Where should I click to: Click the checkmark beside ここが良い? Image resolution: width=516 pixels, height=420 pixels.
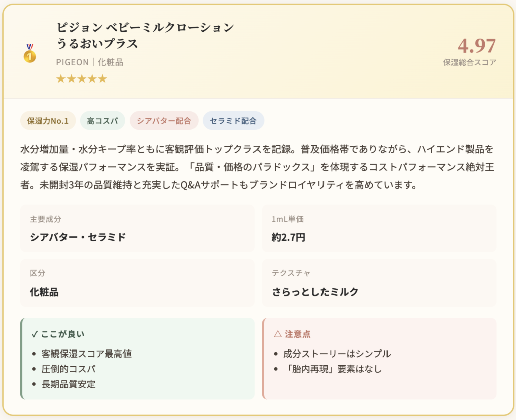(x=35, y=334)
